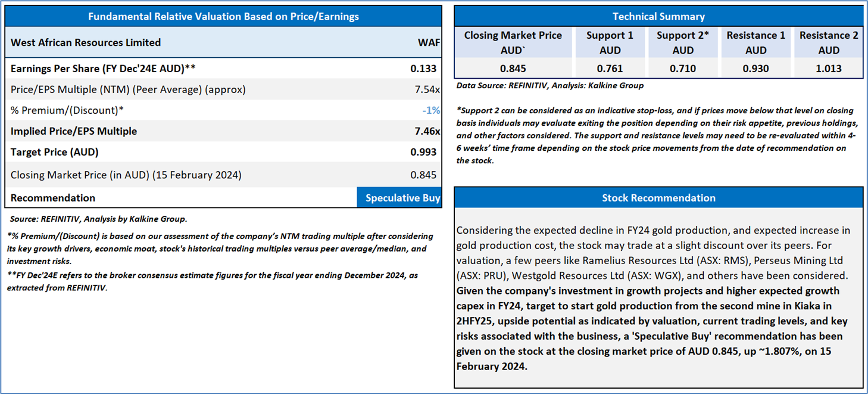Click the Technical Summary data source note
The image size is (868, 394).
point(550,85)
